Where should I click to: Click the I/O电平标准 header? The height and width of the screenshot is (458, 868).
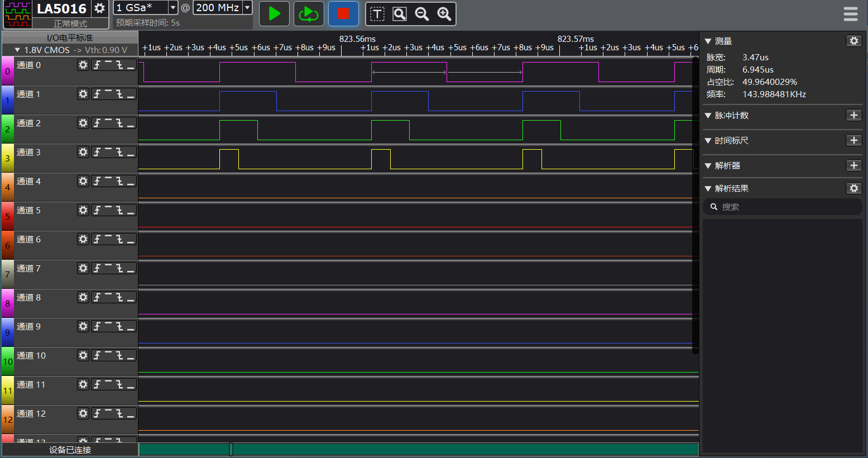pyautogui.click(x=70, y=37)
